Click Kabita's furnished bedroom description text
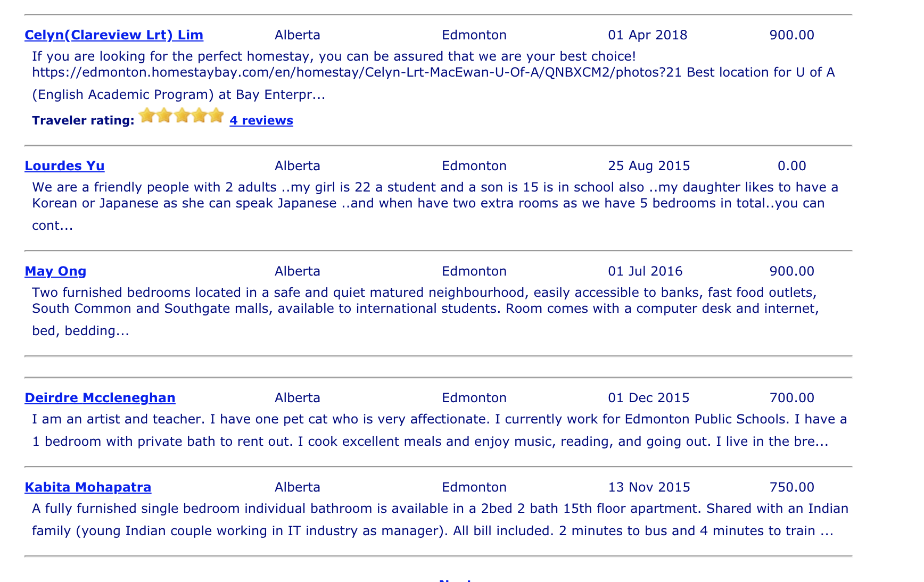924x582 pixels. 440,520
